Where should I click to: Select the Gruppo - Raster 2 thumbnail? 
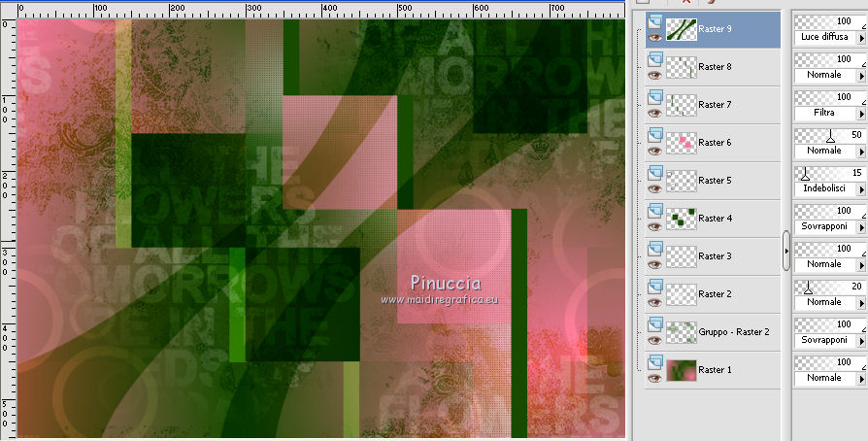tap(681, 332)
